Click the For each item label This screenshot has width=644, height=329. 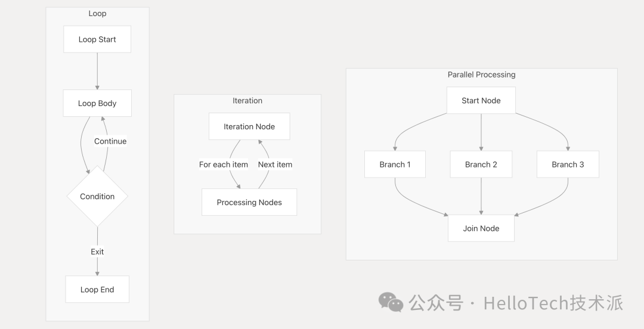[x=224, y=164]
